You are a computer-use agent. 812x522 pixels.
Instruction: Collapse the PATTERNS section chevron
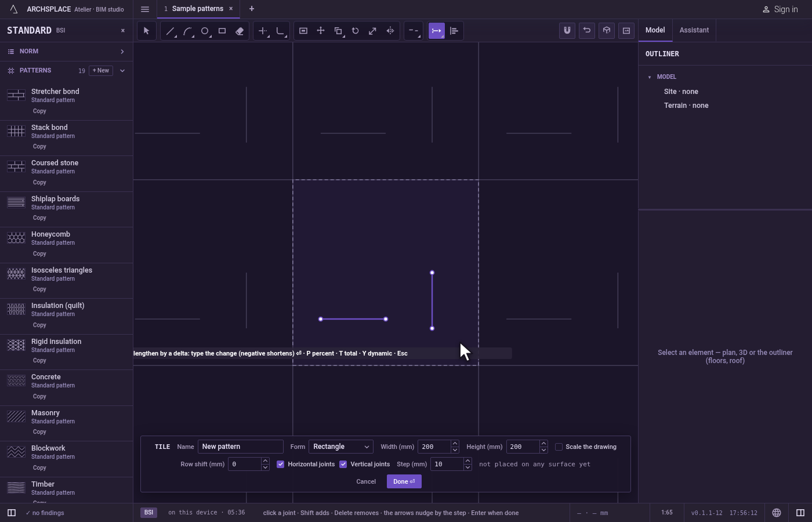(122, 71)
